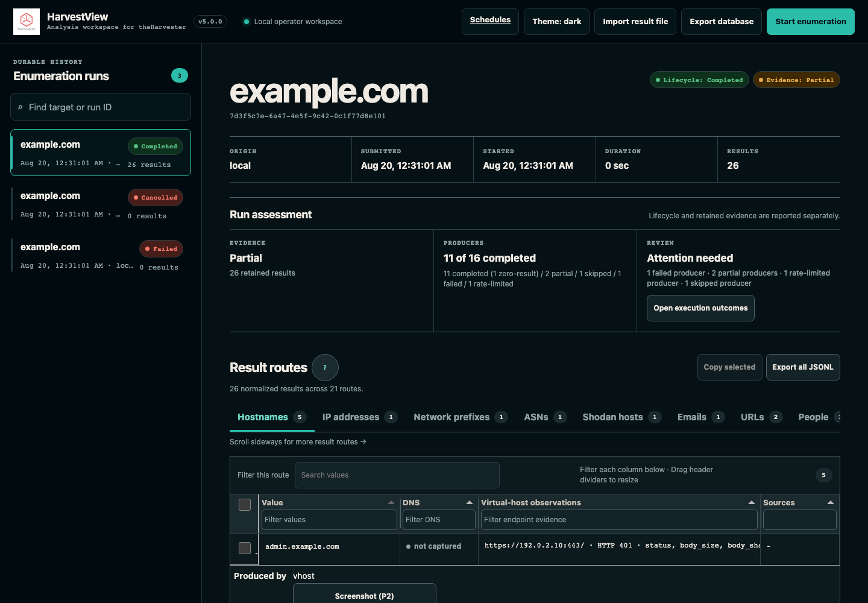This screenshot has height=603, width=868.
Task: Click the Failed badge on third run
Action: pyautogui.click(x=161, y=248)
